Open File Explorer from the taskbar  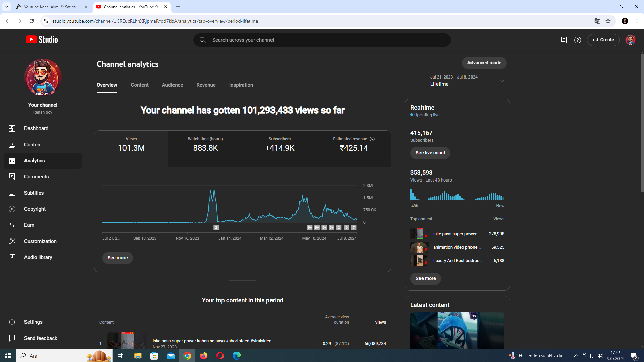(138, 356)
